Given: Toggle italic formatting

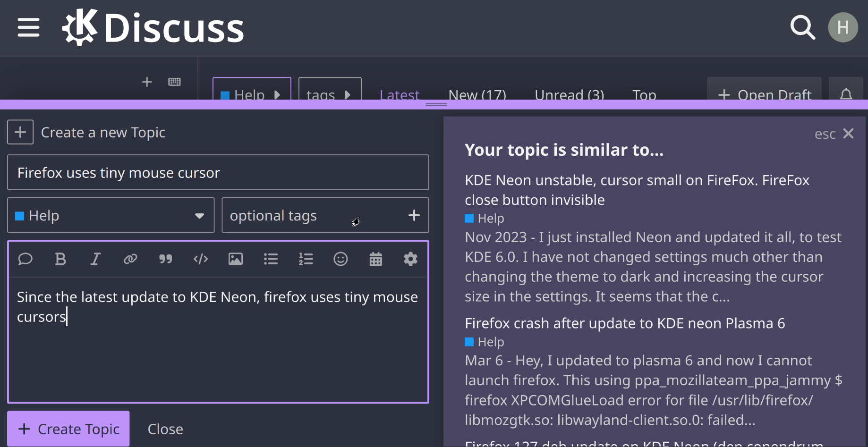Looking at the screenshot, I should [95, 259].
